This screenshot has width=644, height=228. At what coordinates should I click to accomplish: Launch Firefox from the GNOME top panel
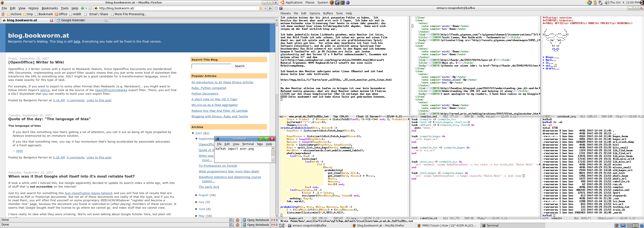[x=332, y=2]
